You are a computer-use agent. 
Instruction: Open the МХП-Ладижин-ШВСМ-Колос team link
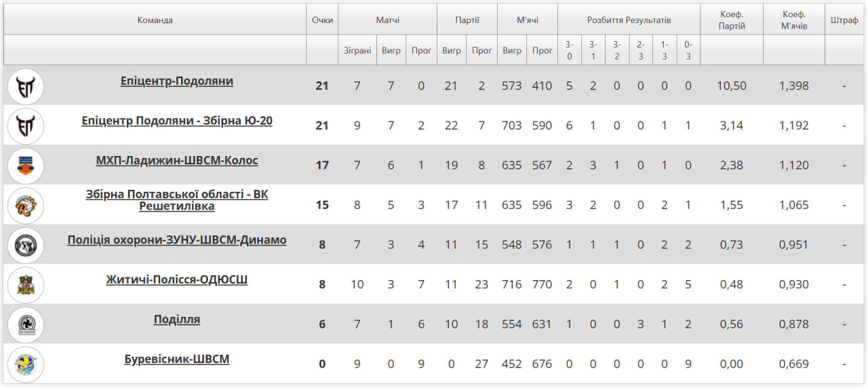[x=176, y=161]
